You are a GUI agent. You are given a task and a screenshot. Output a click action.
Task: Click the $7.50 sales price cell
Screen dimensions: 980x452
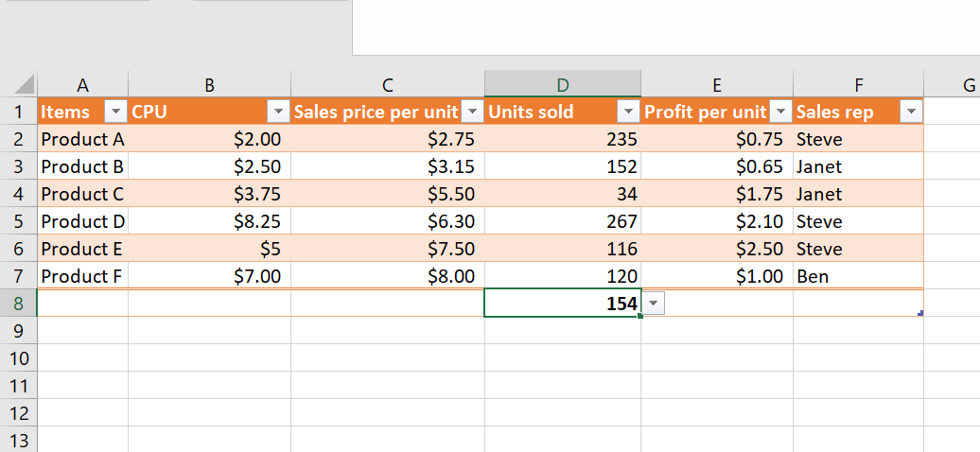click(387, 249)
